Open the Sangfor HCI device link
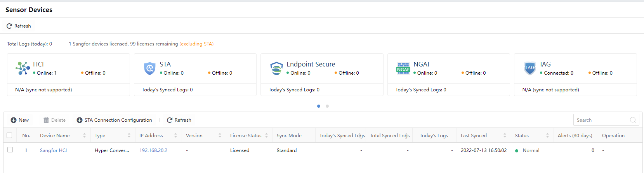The height and width of the screenshot is (173, 644). 54,150
